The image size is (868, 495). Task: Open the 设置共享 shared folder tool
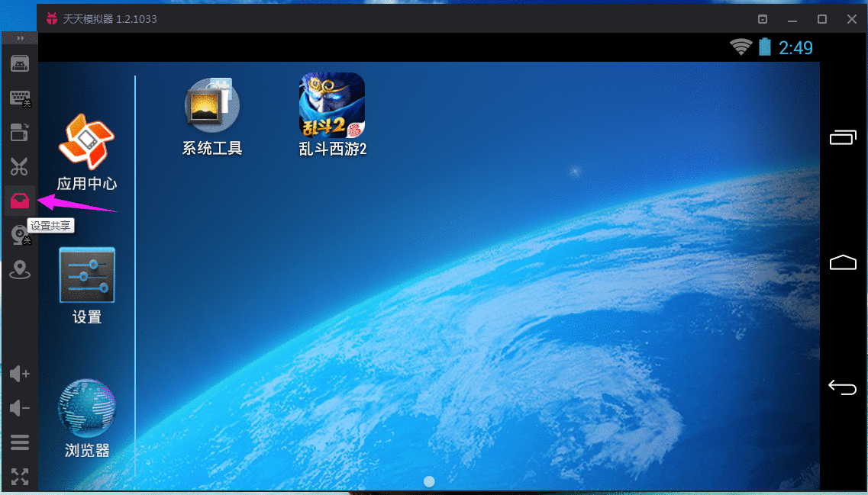coord(19,201)
